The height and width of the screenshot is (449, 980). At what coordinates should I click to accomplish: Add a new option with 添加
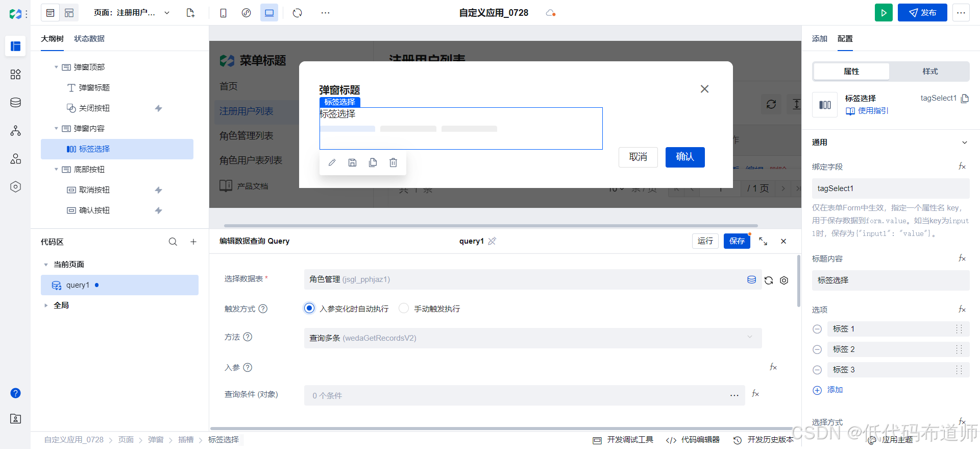point(828,390)
